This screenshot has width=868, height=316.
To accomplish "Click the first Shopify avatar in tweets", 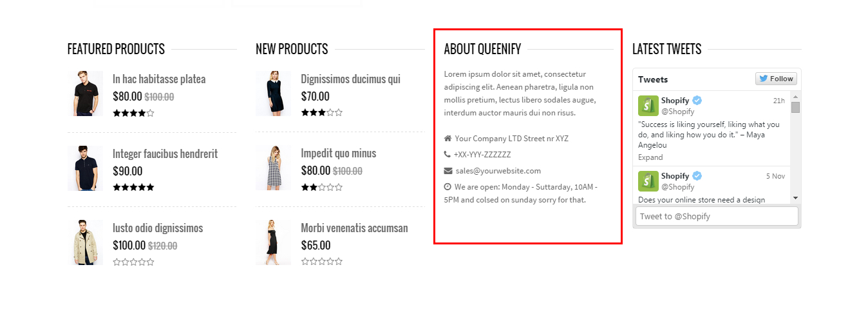I will (648, 106).
